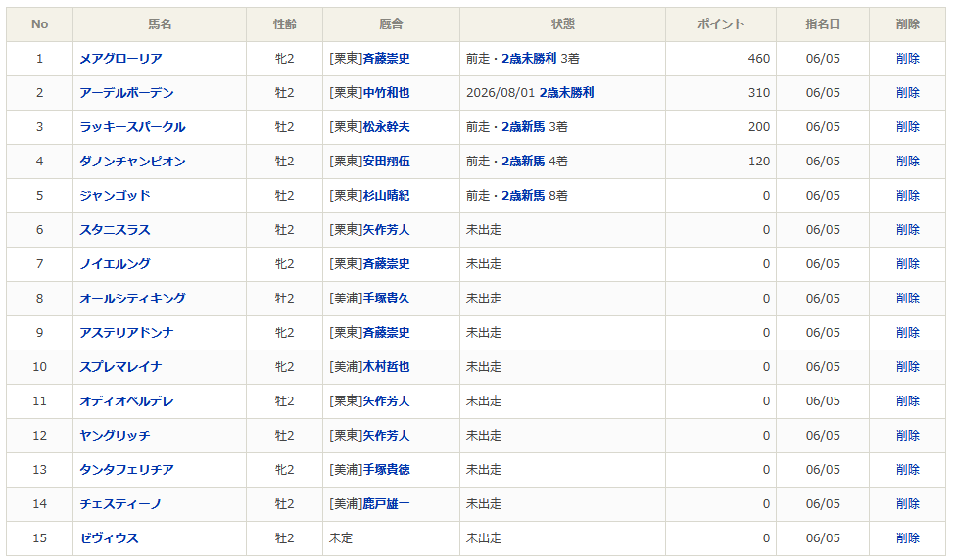Image resolution: width=954 pixels, height=560 pixels.
Task: Select the ポイント column header
Action: click(x=721, y=24)
